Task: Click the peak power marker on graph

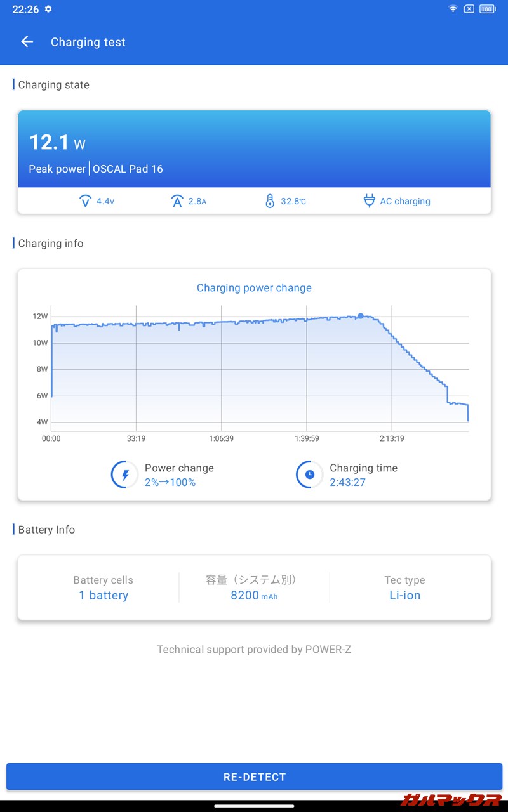Action: point(361,315)
